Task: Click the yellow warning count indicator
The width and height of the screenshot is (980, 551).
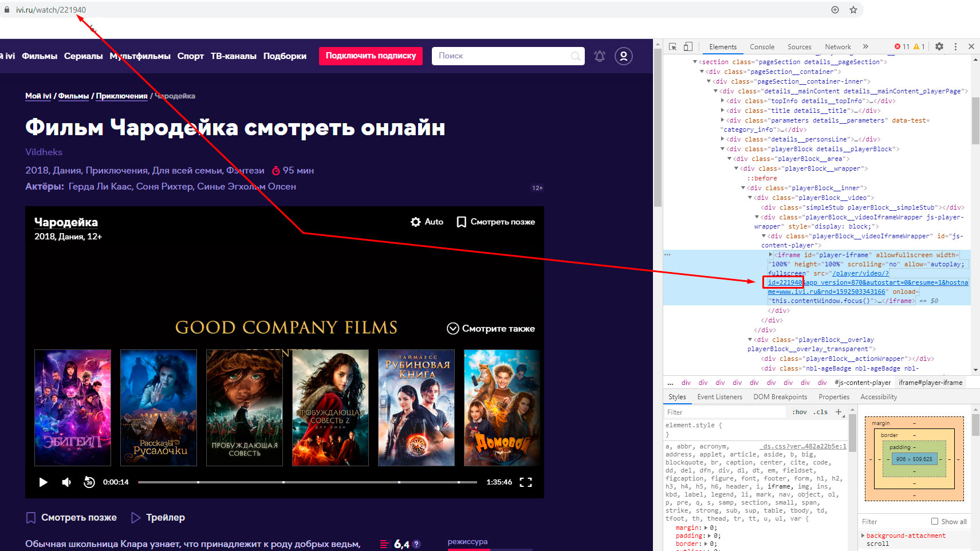Action: 919,47
